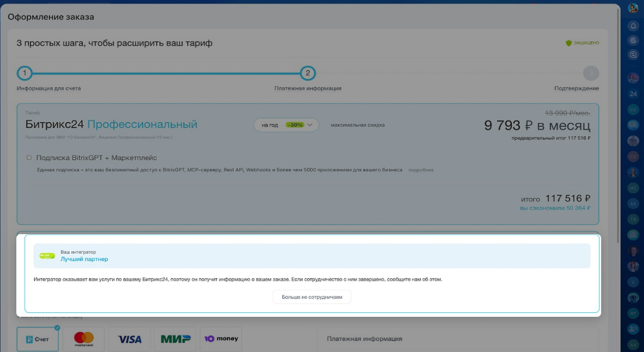Viewport: 644px width, 352px height.
Task: Expand the 'на год −30%' period dropdown
Action: (x=286, y=125)
